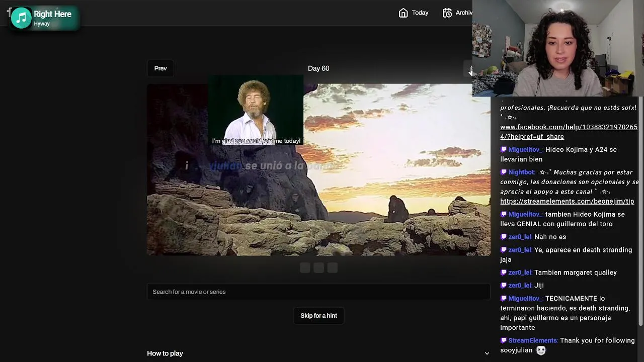The width and height of the screenshot is (644, 362).
Task: Click Twitch badge beside Nightbot message
Action: 504,172
